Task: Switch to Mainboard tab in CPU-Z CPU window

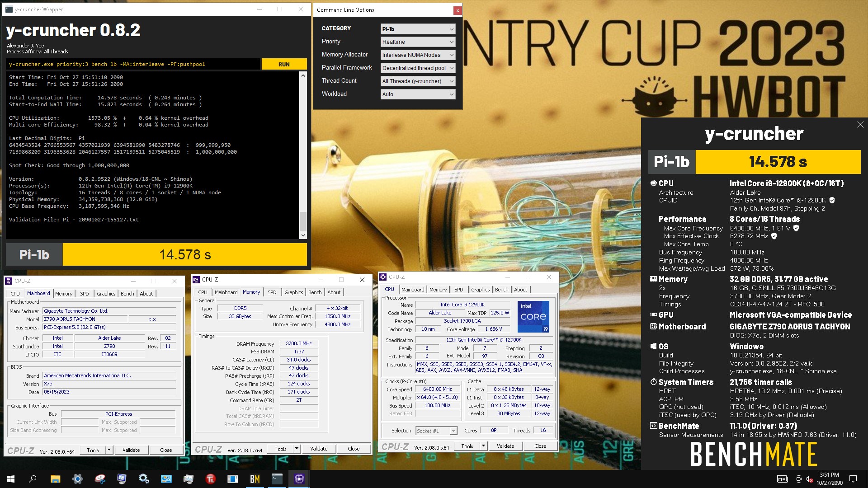Action: (x=413, y=290)
